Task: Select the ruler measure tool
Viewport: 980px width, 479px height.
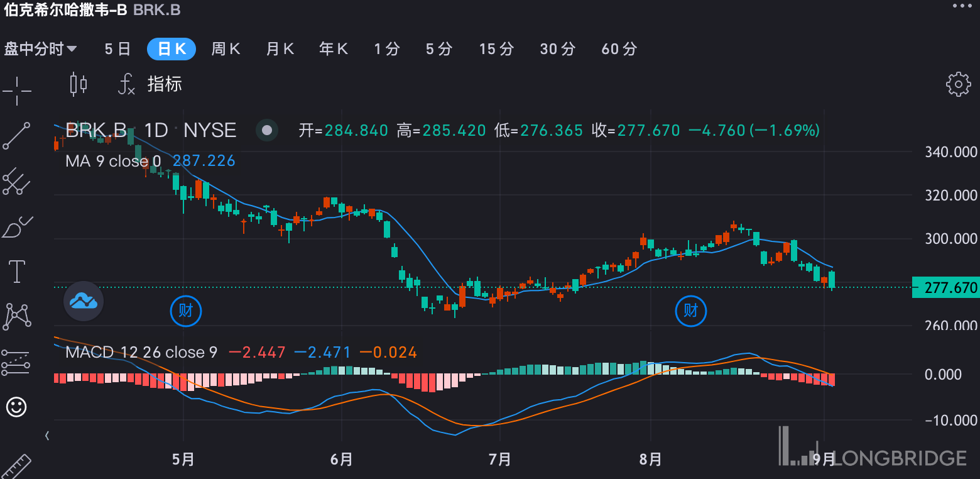Action: (16, 466)
